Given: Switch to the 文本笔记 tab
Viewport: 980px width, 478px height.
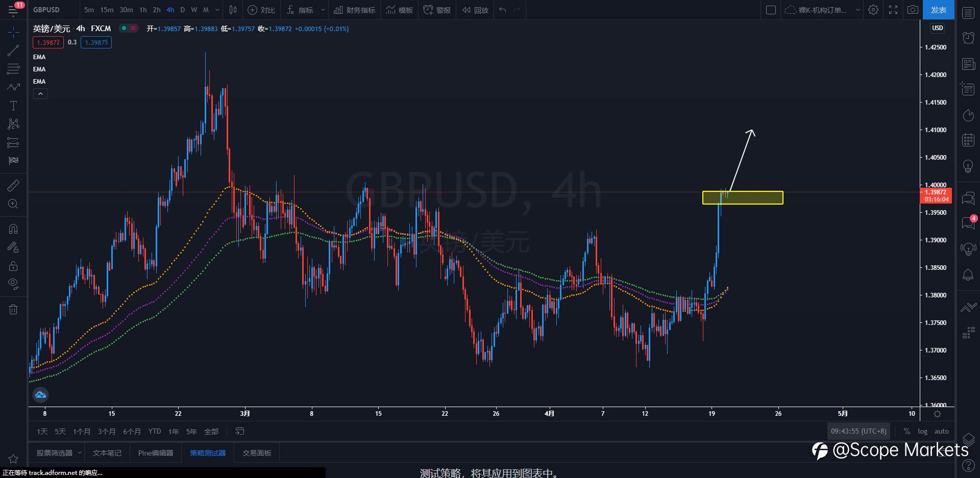Looking at the screenshot, I should point(107,453).
